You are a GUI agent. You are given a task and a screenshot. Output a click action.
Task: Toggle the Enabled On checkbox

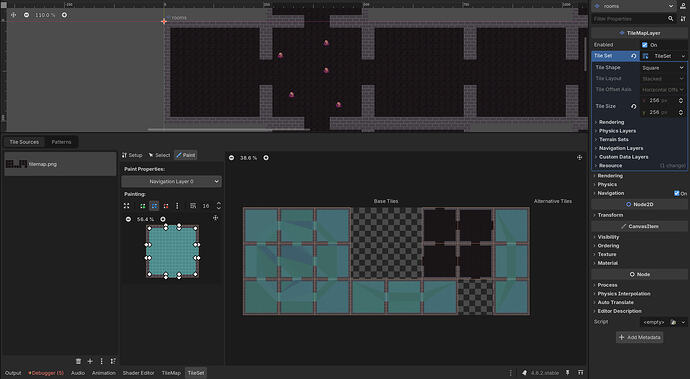645,45
